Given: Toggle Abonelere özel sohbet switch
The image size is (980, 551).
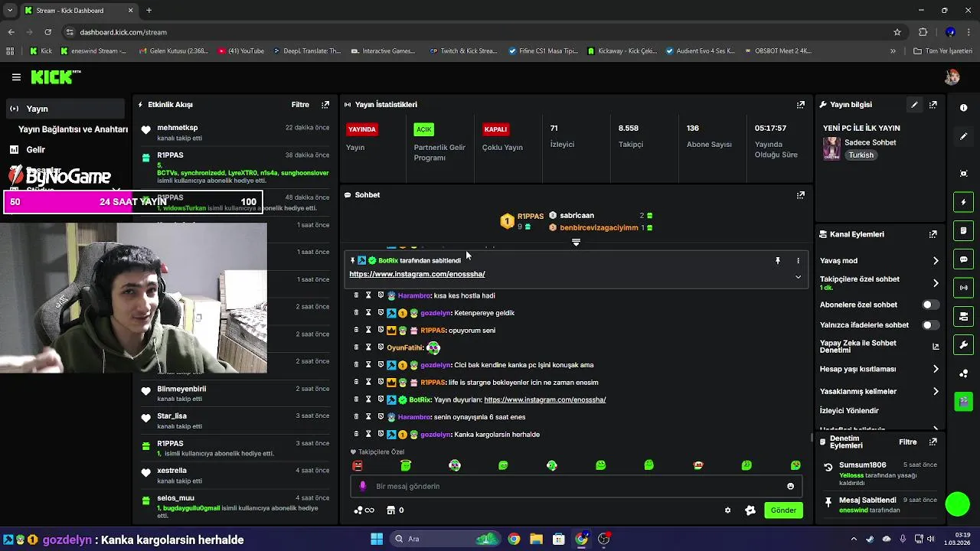Looking at the screenshot, I should click(930, 305).
